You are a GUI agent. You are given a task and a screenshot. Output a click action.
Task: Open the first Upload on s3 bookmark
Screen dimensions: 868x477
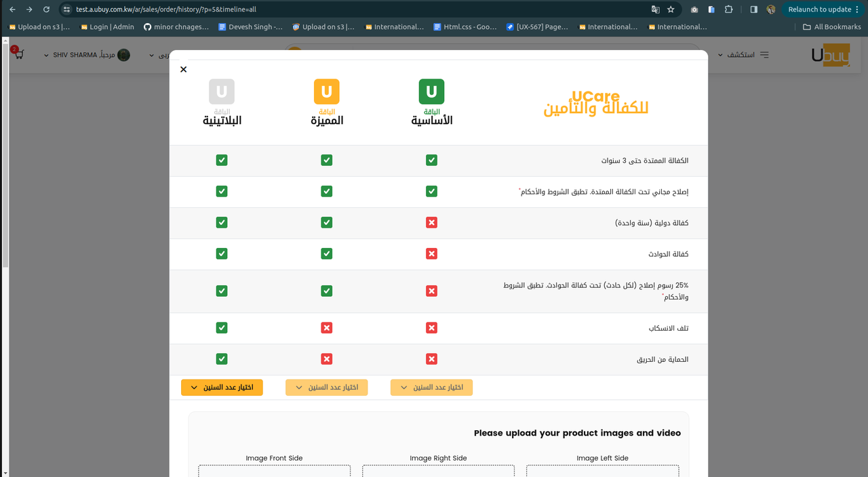[39, 27]
